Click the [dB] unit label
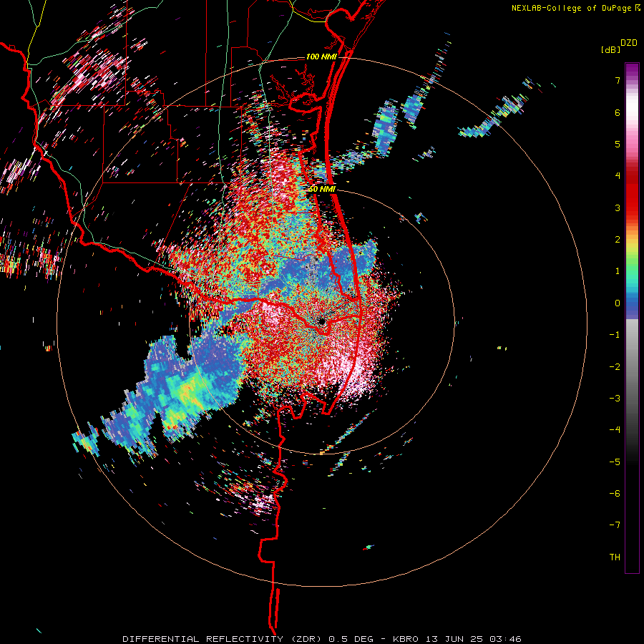The height and width of the screenshot is (644, 644). (610, 49)
